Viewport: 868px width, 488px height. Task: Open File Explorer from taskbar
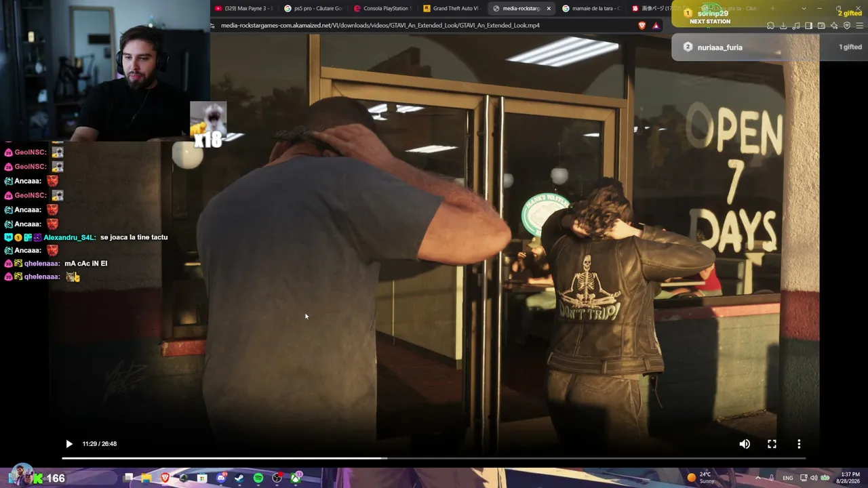[146, 478]
